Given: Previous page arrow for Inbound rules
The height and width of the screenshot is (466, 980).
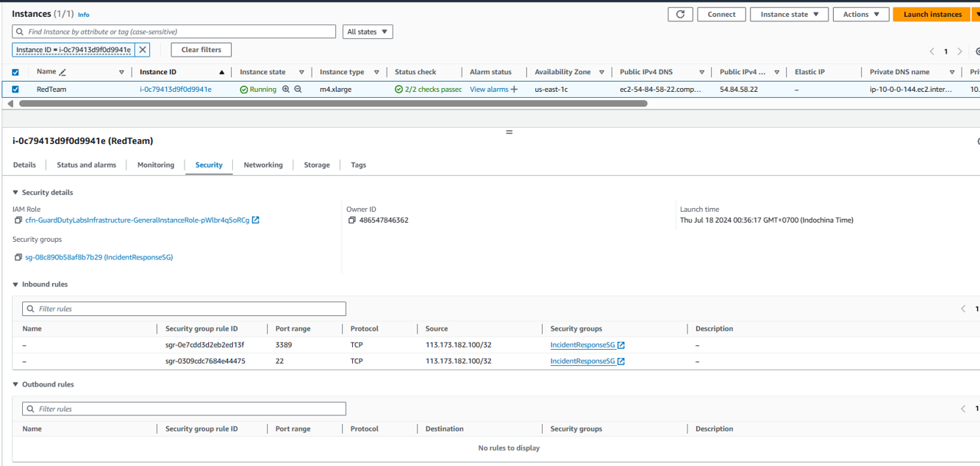Looking at the screenshot, I should point(963,309).
